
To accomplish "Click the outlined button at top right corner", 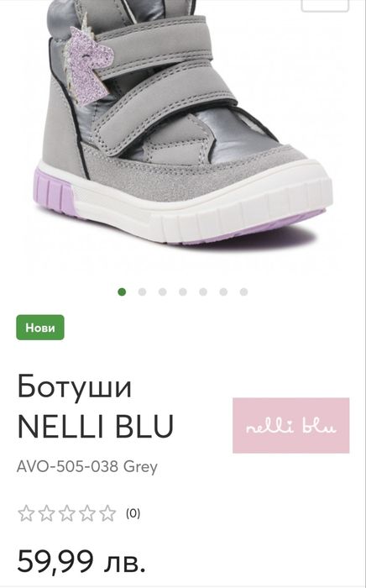I will tap(325, 5).
